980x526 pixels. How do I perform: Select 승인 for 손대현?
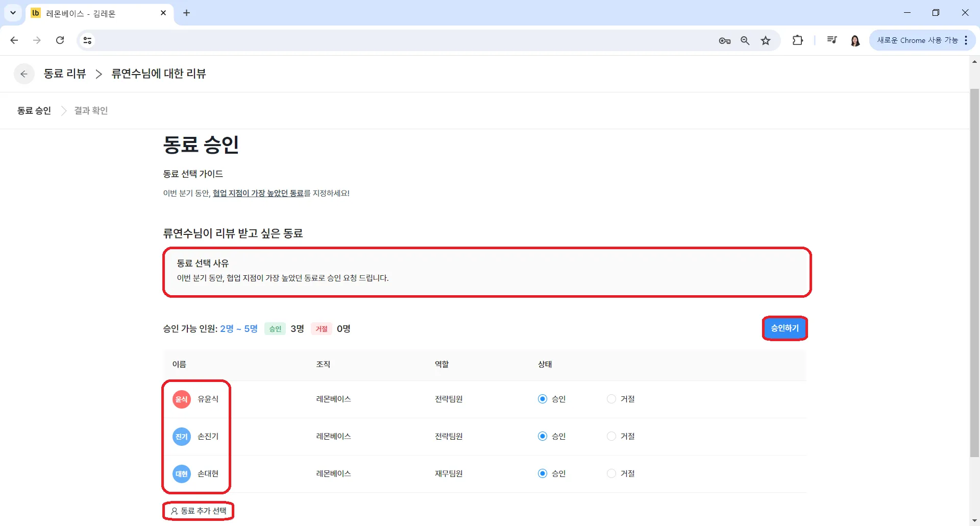click(543, 474)
